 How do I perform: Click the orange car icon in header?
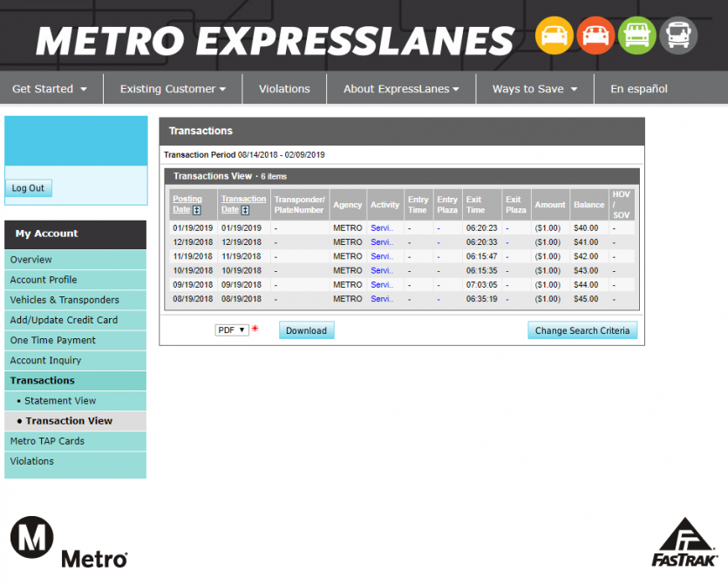coord(595,36)
